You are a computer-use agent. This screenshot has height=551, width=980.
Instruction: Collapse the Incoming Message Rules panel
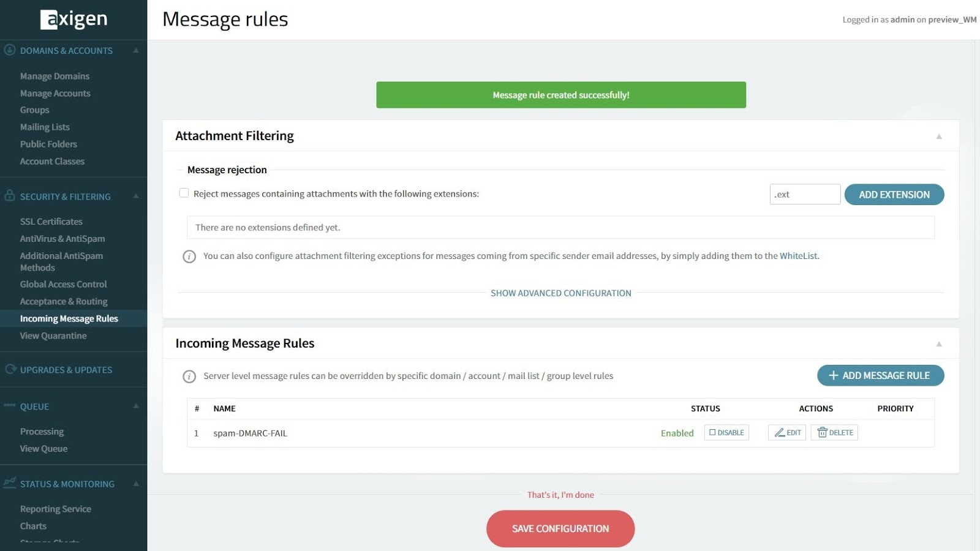click(x=938, y=344)
